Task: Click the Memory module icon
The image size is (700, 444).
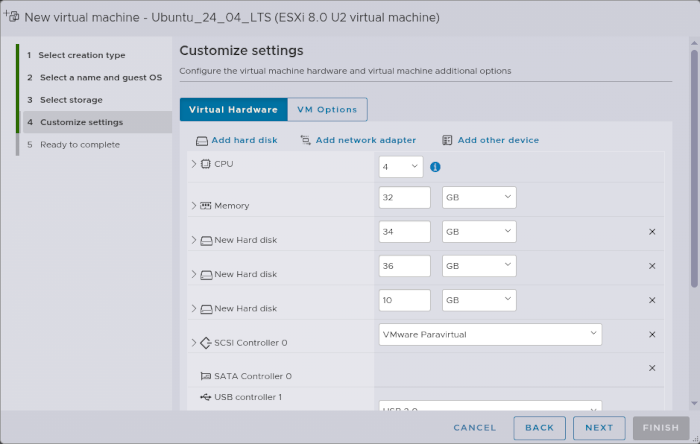Action: pyautogui.click(x=205, y=206)
